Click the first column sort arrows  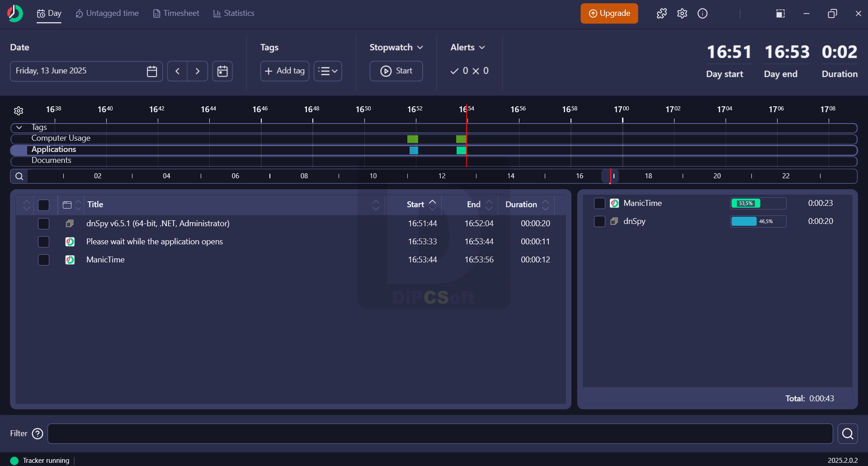[x=26, y=205]
